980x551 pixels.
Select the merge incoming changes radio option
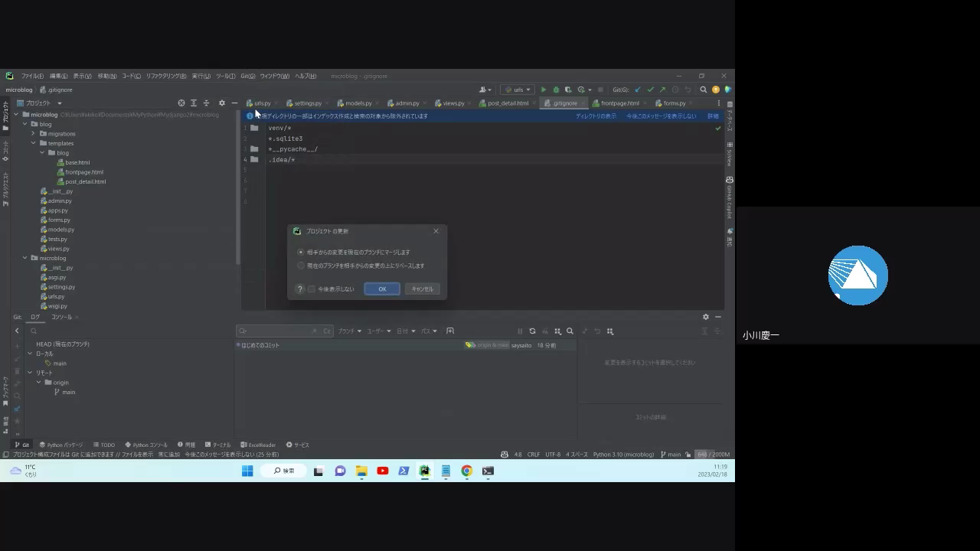301,252
